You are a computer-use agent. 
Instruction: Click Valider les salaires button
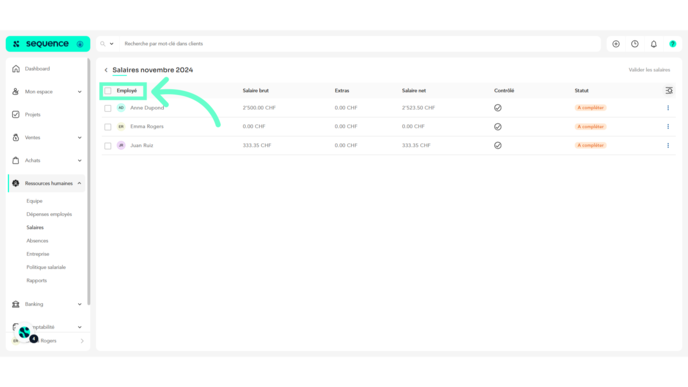pos(649,70)
